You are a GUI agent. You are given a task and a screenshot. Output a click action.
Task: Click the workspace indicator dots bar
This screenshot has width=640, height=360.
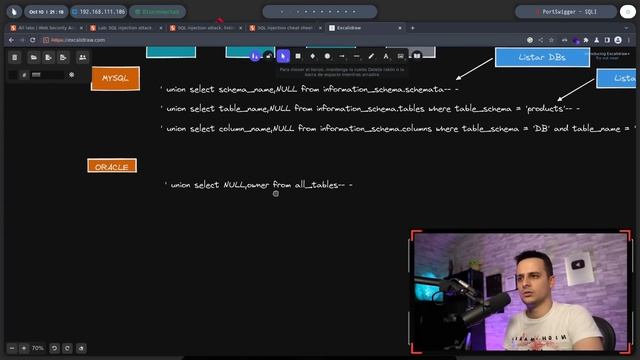point(320,12)
